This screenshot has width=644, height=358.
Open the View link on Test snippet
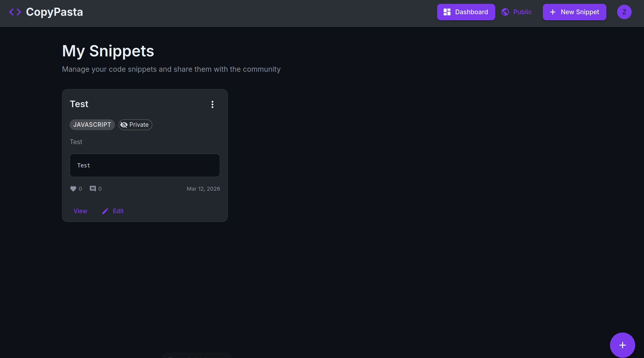(x=80, y=211)
